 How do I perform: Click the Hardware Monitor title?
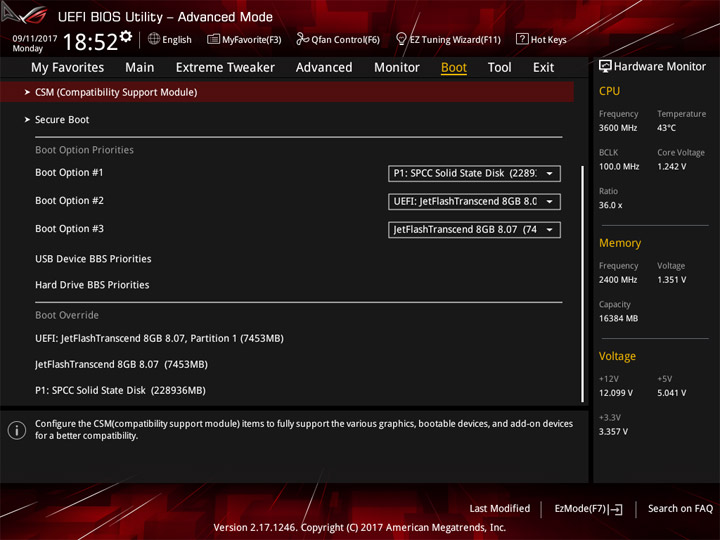659,67
